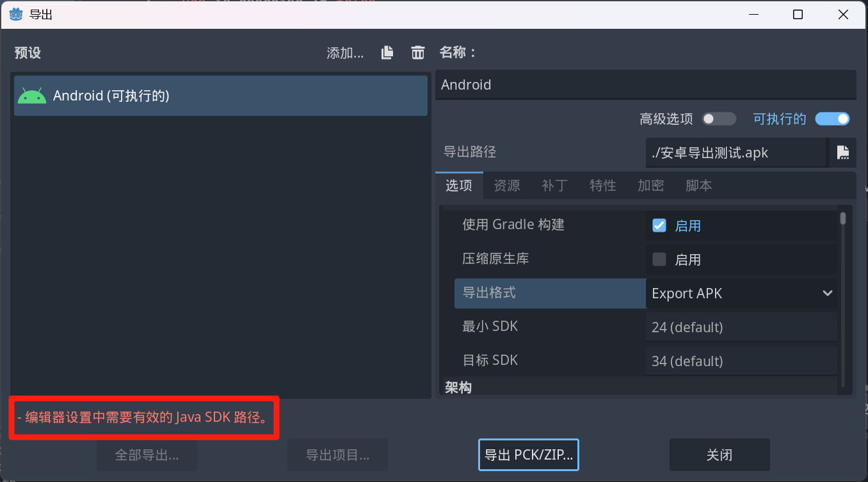868x482 pixels.
Task: Maximize the export dialog window
Action: (x=798, y=15)
